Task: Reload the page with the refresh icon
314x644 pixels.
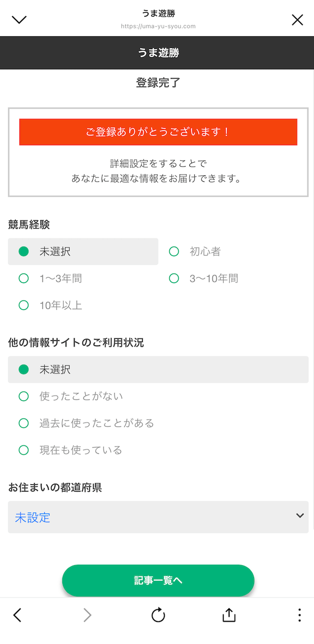Action: (158, 615)
